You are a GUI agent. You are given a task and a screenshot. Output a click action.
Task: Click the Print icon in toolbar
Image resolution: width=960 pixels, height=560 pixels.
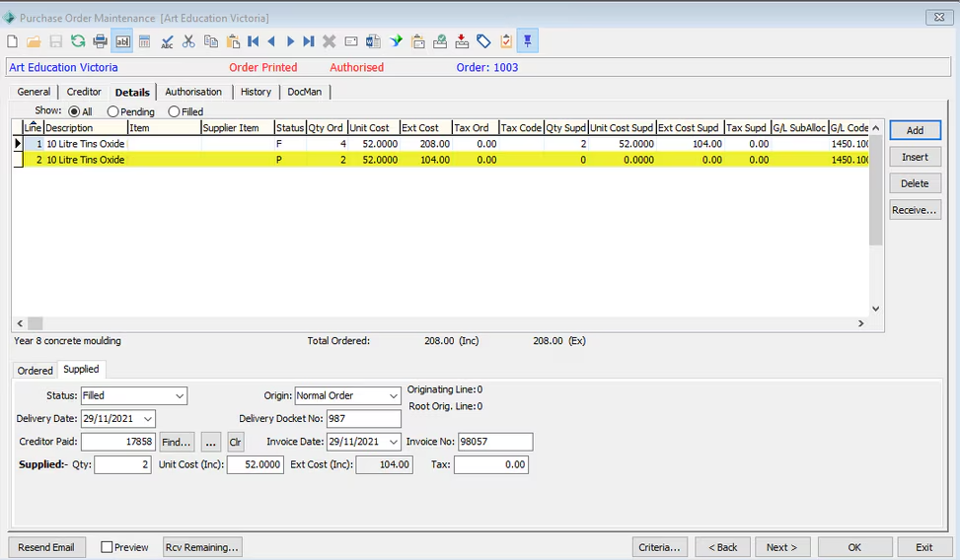tap(100, 41)
